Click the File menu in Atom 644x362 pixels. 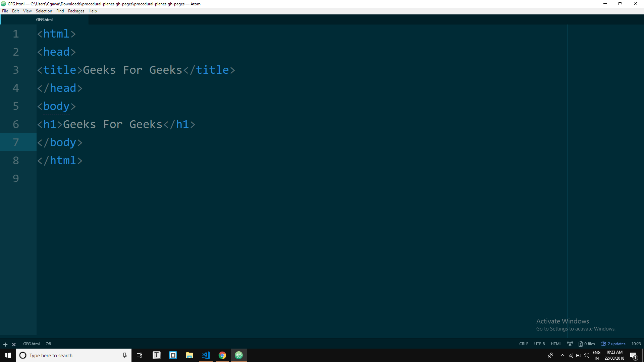[5, 11]
